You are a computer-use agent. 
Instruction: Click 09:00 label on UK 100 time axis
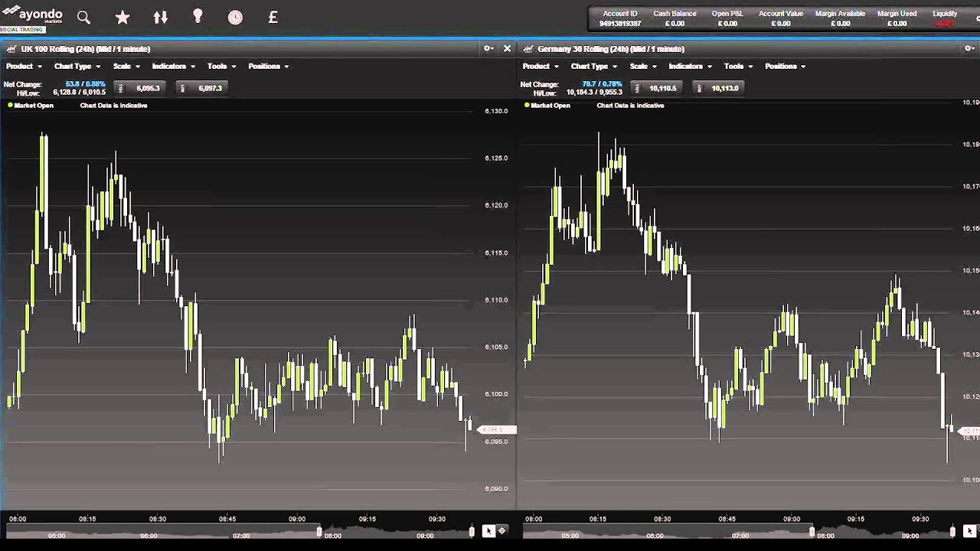[297, 519]
